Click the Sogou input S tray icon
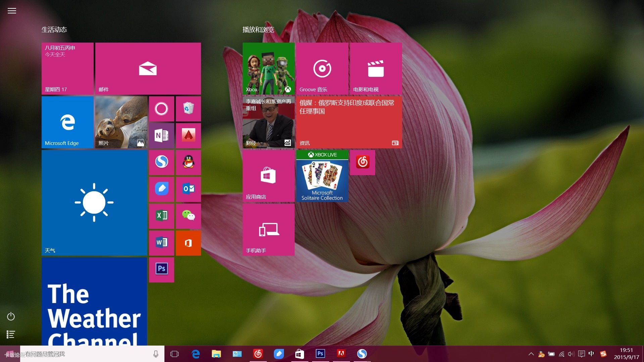The width and height of the screenshot is (644, 362). [603, 354]
